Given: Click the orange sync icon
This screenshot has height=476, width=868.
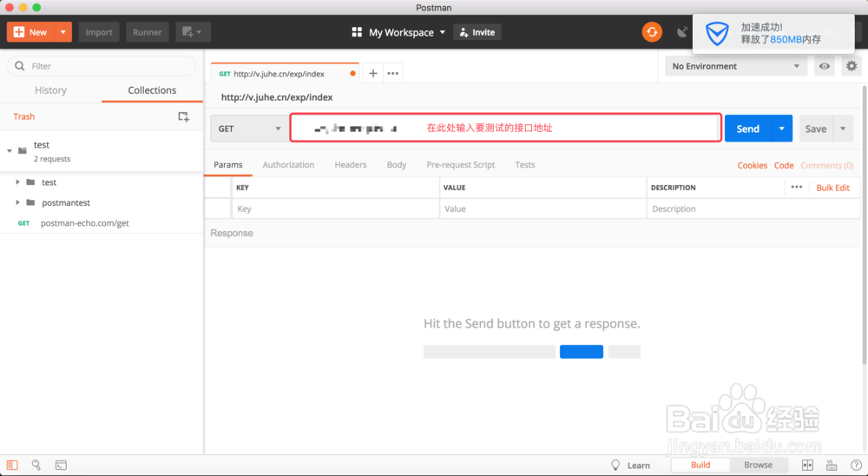Looking at the screenshot, I should 652,32.
